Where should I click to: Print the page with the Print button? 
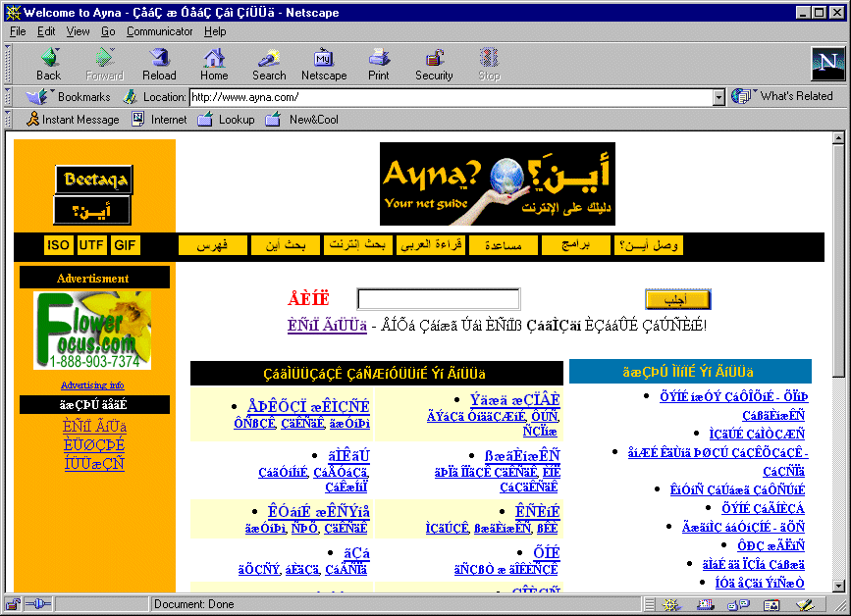[x=378, y=65]
